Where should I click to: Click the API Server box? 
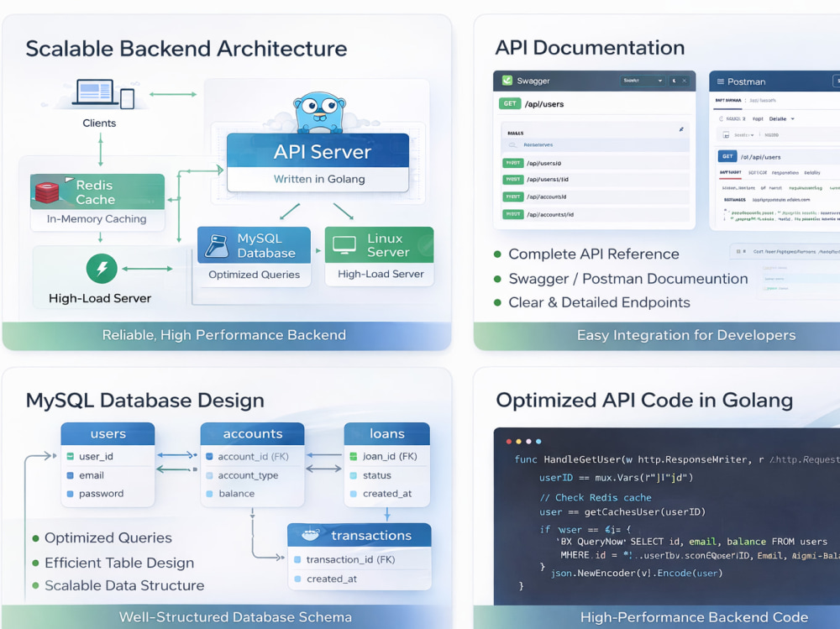pyautogui.click(x=318, y=162)
